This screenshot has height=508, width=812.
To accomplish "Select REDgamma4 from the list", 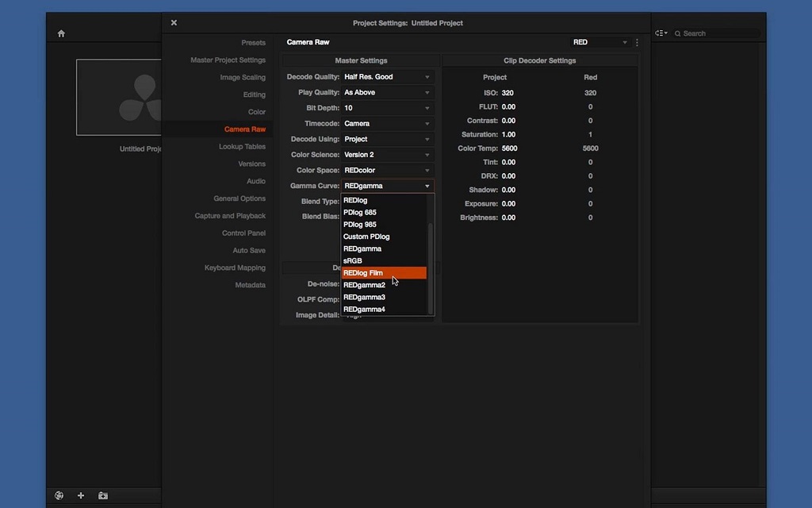I will (x=384, y=309).
